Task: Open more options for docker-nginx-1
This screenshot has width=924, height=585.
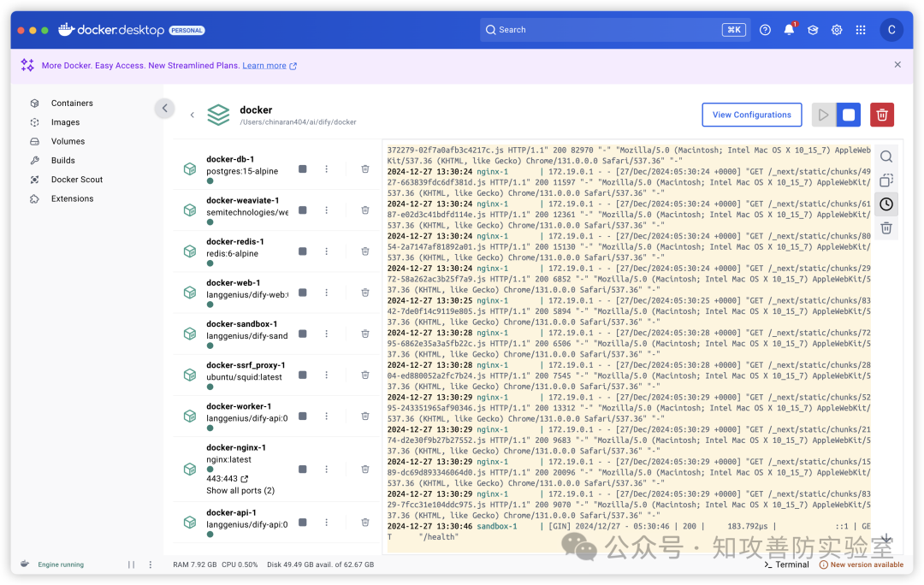Action: pyautogui.click(x=327, y=470)
